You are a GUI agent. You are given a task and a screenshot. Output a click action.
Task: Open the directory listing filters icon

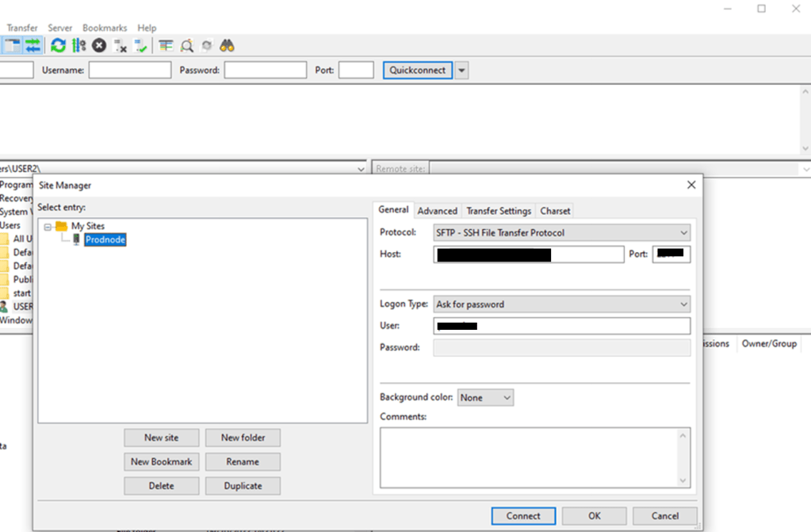click(166, 46)
